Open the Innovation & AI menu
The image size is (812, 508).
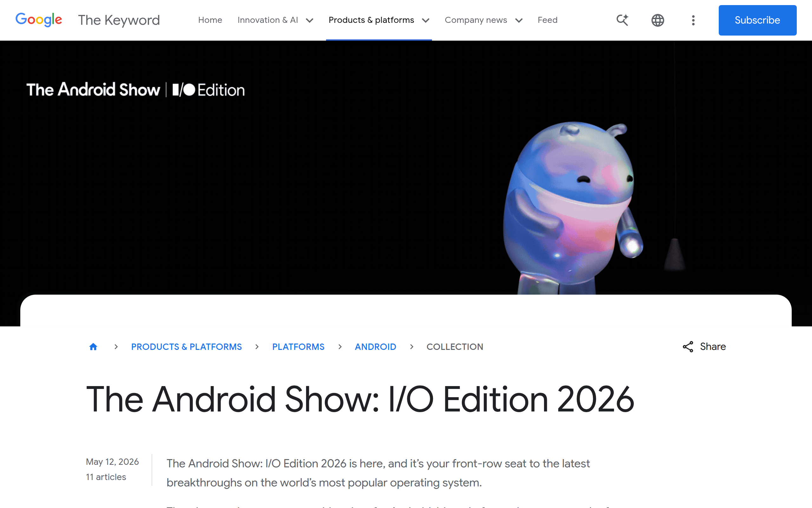click(x=268, y=20)
